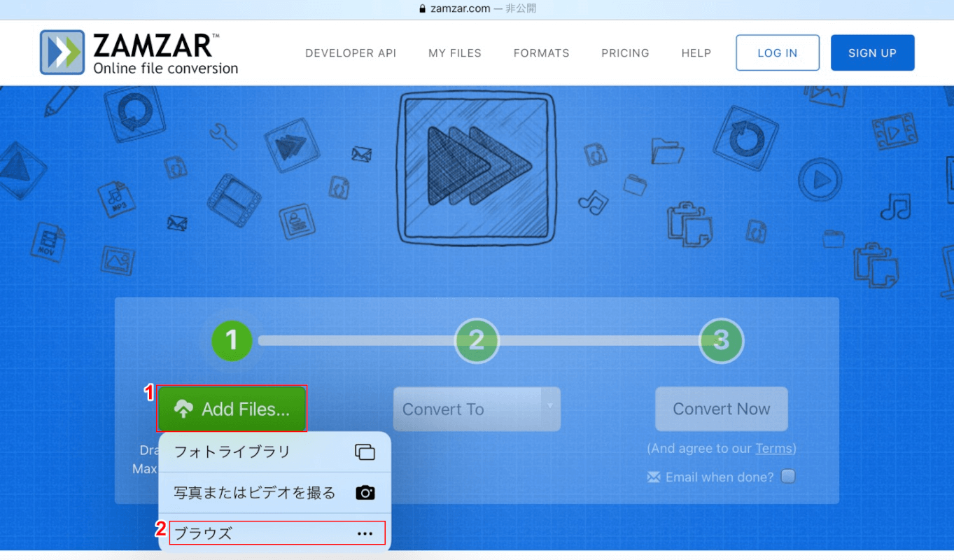Open the Terms link
954x560 pixels.
tap(773, 449)
